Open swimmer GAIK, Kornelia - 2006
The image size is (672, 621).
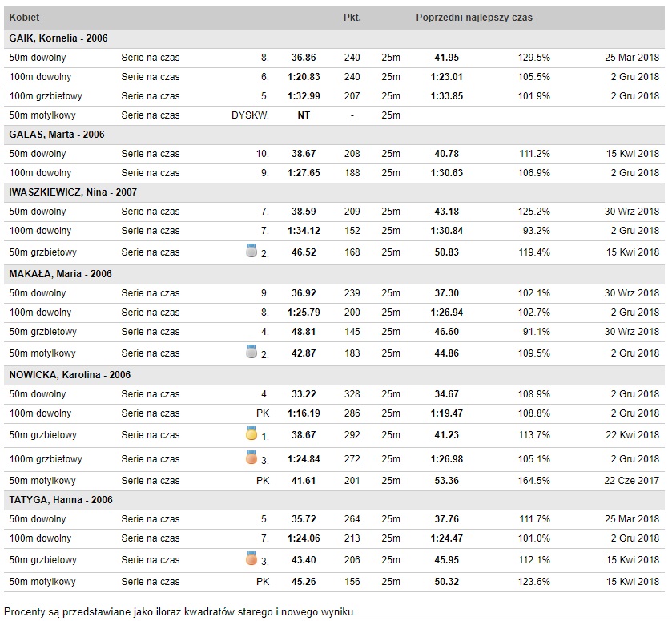coord(58,38)
